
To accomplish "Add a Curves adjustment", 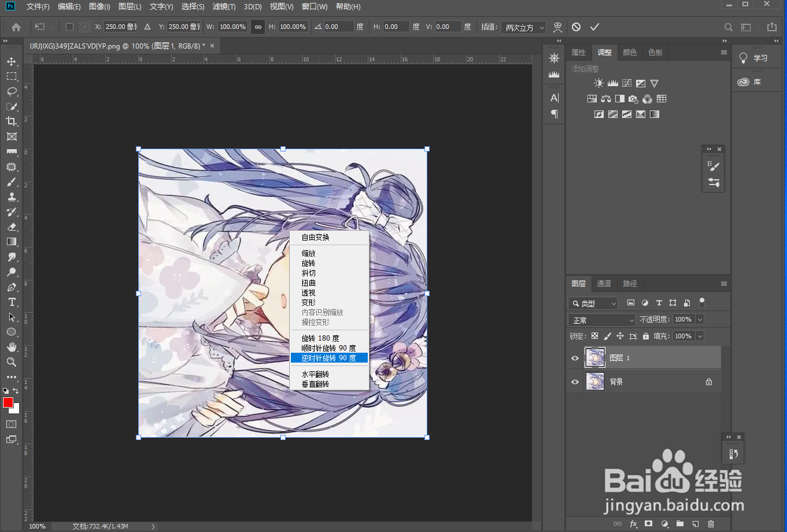I will click(626, 83).
